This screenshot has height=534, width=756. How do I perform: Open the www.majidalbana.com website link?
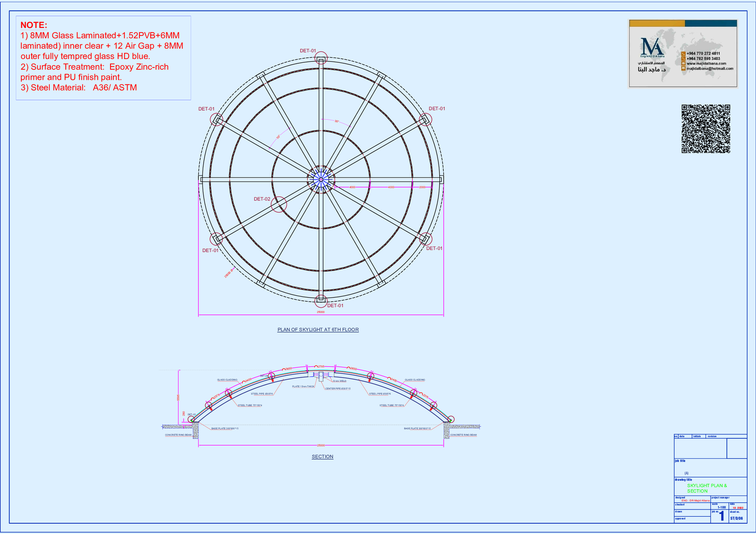[706, 63]
